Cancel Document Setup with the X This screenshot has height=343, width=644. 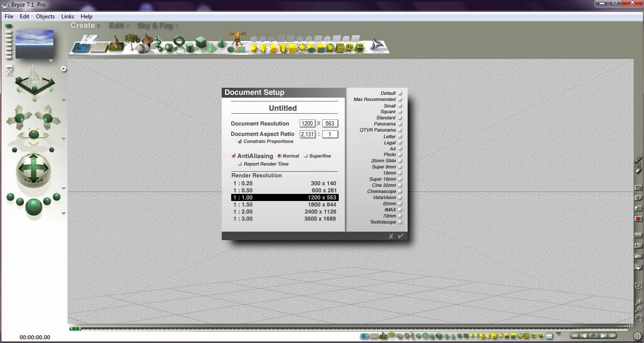point(391,236)
